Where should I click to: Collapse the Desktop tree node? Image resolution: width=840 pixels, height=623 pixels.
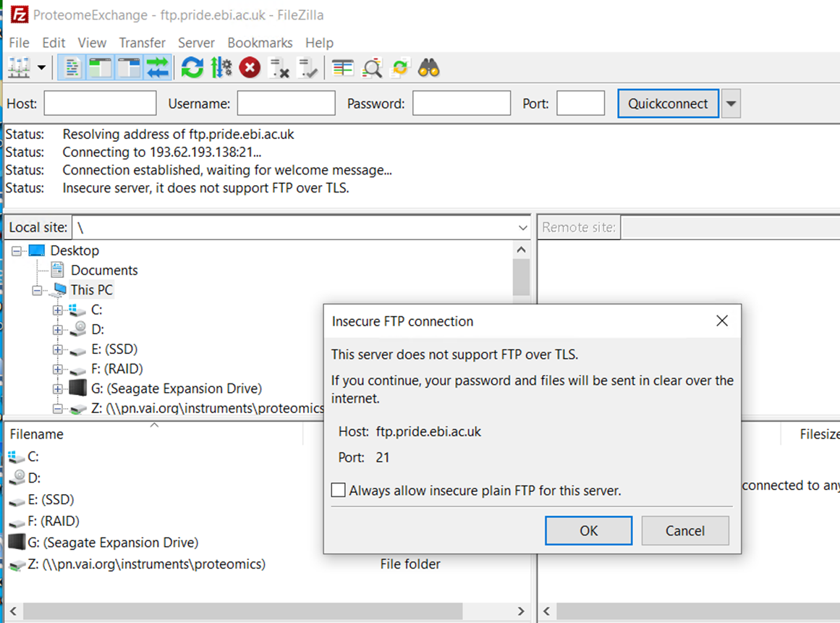(17, 250)
